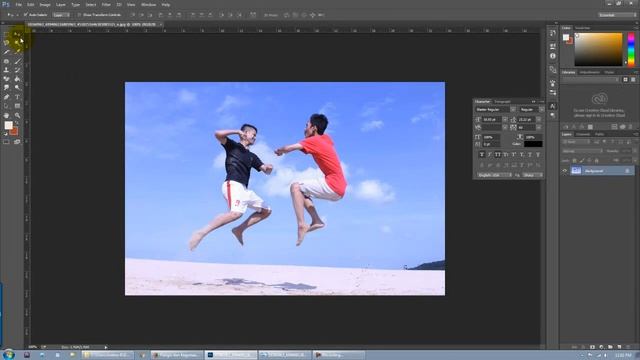The image size is (640, 360).
Task: Create a new layer with bottom icon
Action: (x=619, y=347)
